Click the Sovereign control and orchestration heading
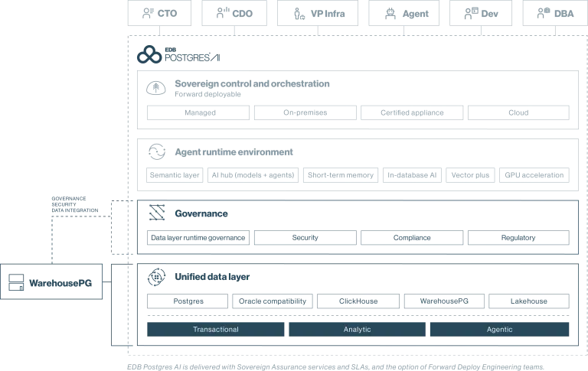The width and height of the screenshot is (588, 371). pos(252,83)
